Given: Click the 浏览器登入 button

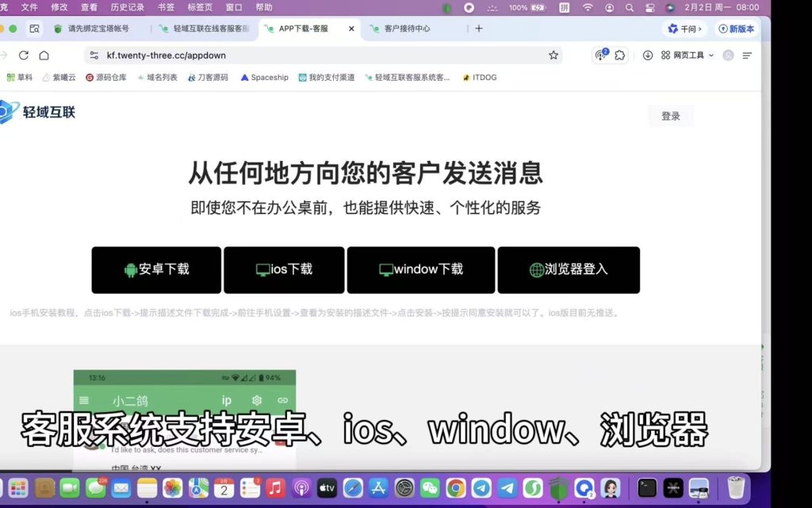Looking at the screenshot, I should 568,269.
